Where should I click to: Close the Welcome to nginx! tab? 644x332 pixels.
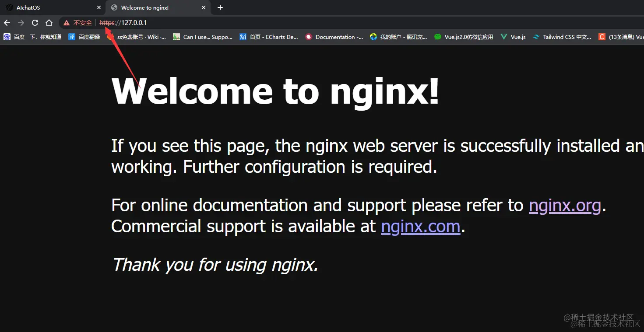click(204, 7)
